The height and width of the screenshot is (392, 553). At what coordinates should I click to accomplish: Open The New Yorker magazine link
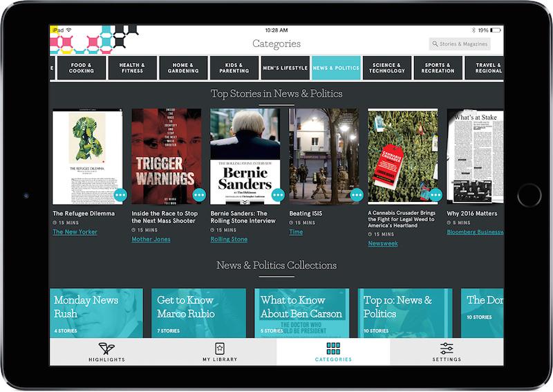pos(75,232)
